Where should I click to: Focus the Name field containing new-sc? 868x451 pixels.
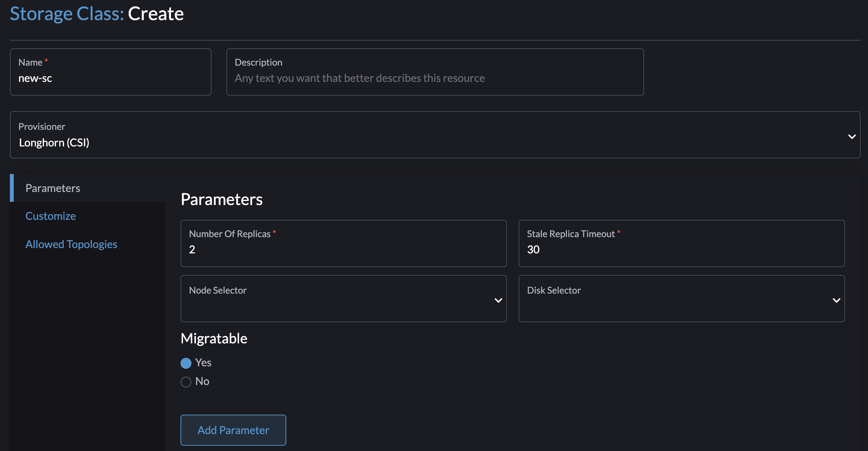(x=110, y=78)
